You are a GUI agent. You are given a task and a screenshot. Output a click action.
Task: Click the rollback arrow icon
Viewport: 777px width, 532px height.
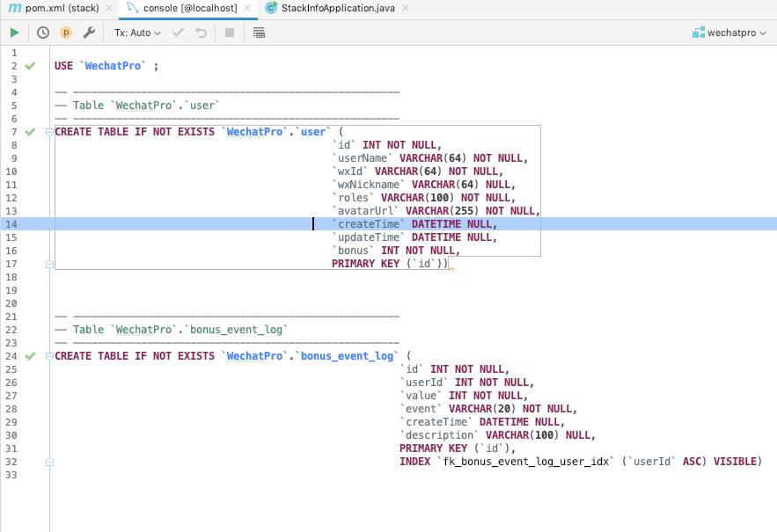coord(202,33)
